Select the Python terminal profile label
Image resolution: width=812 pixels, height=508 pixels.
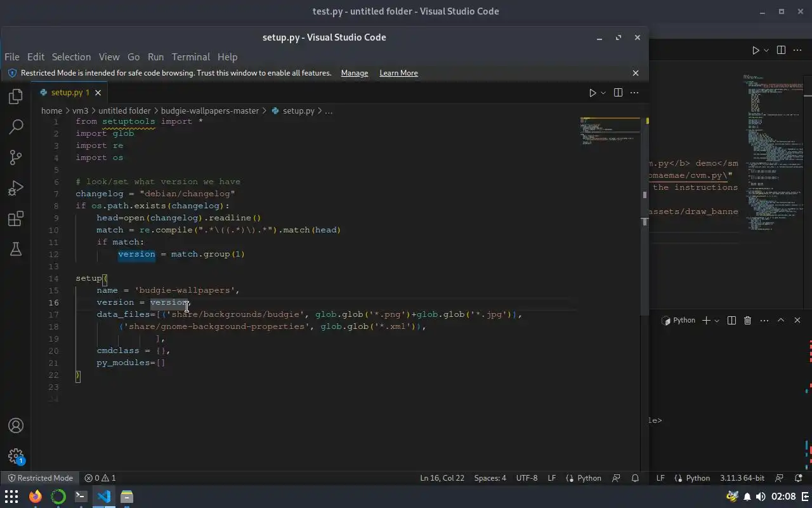click(x=679, y=320)
